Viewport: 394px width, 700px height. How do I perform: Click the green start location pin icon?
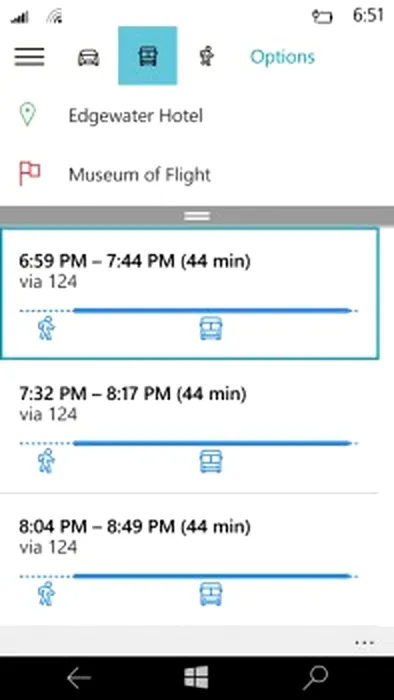(x=28, y=115)
